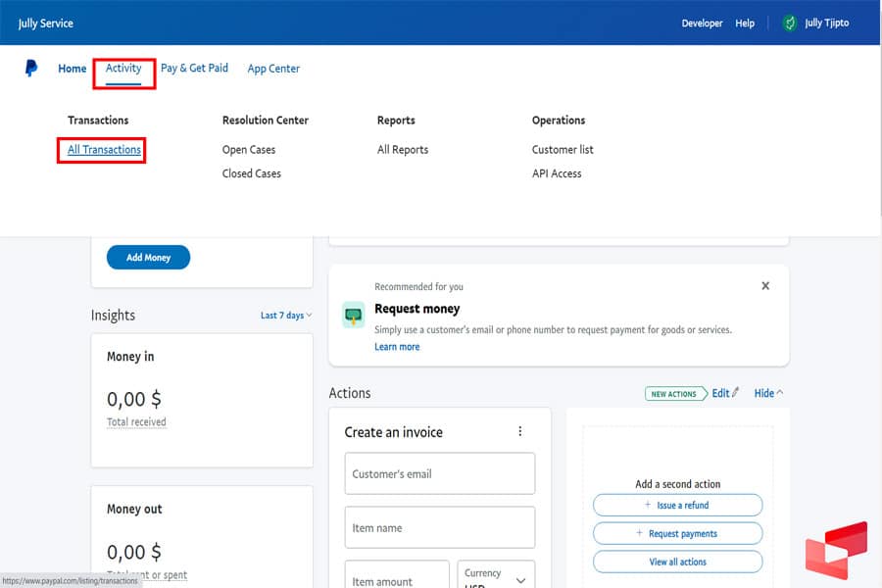
Task: Focus the Item name input field
Action: [x=439, y=528]
